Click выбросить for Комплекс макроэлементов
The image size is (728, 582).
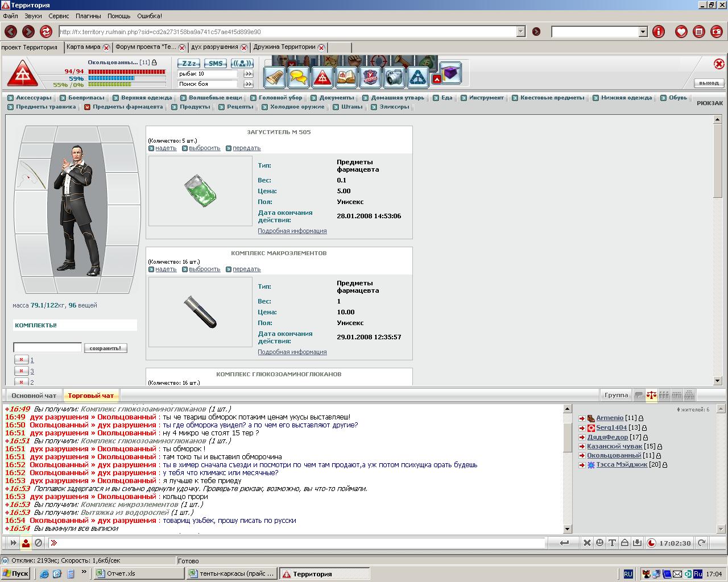tap(204, 269)
